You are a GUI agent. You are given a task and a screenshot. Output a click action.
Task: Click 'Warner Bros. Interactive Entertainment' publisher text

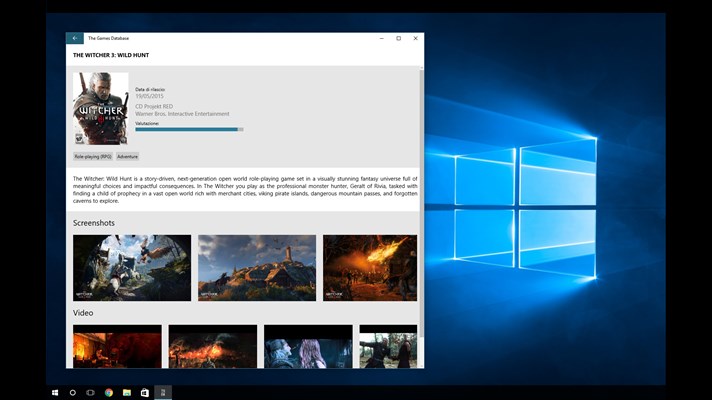tap(182, 114)
